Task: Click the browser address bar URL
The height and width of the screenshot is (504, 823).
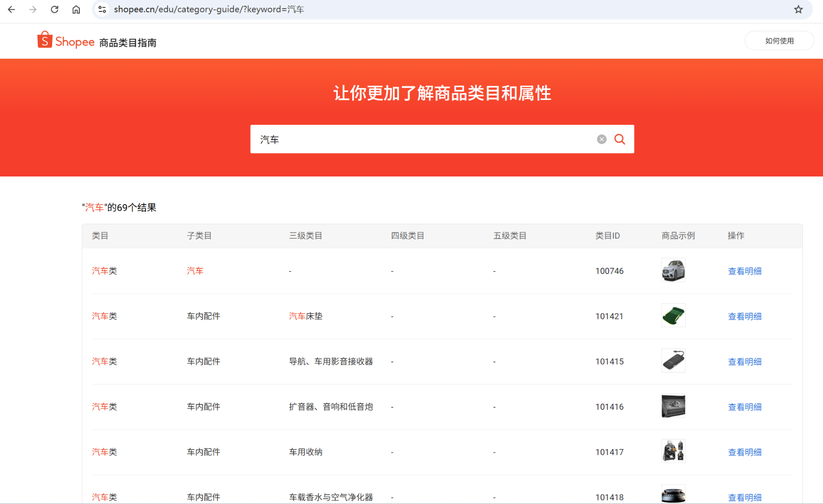Action: pyautogui.click(x=209, y=10)
